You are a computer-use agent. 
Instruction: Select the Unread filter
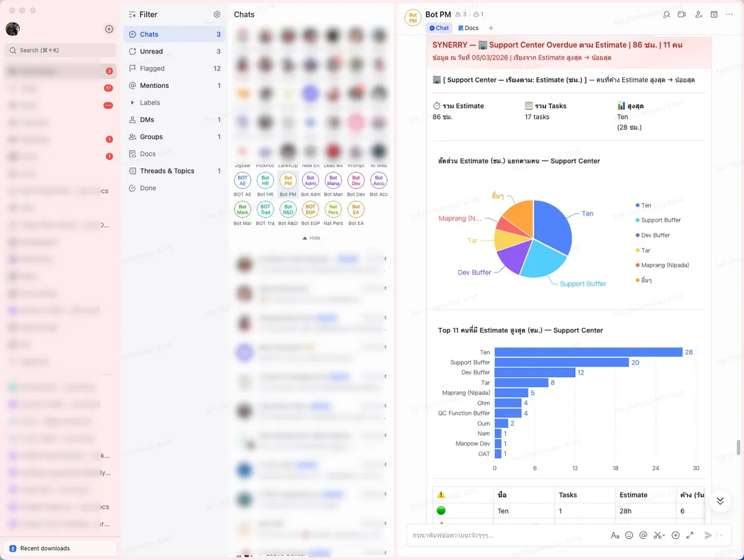[151, 51]
